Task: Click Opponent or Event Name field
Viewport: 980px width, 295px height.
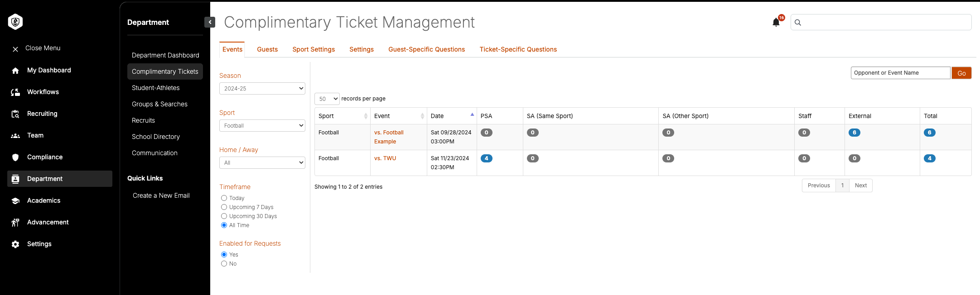Action: click(x=901, y=73)
